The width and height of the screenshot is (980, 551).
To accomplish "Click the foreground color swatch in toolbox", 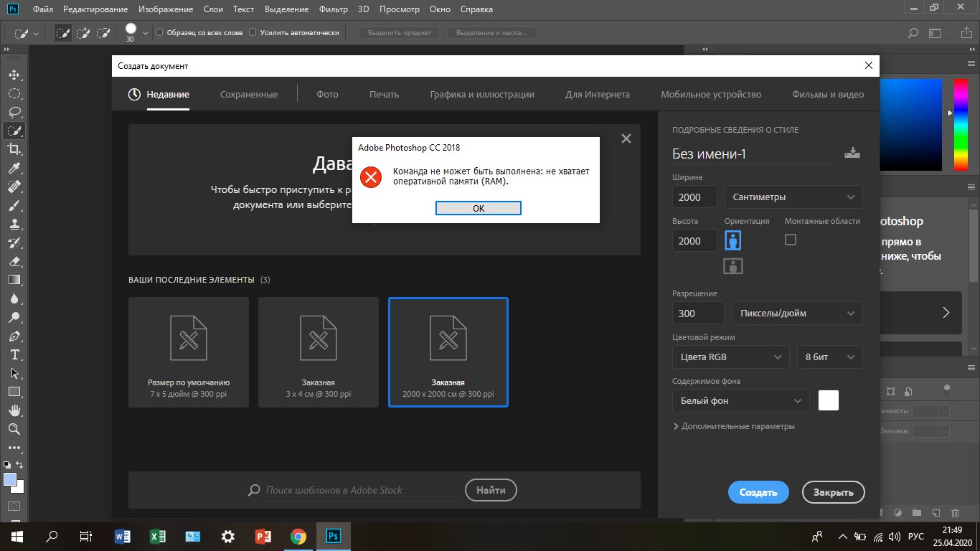I will [10, 479].
